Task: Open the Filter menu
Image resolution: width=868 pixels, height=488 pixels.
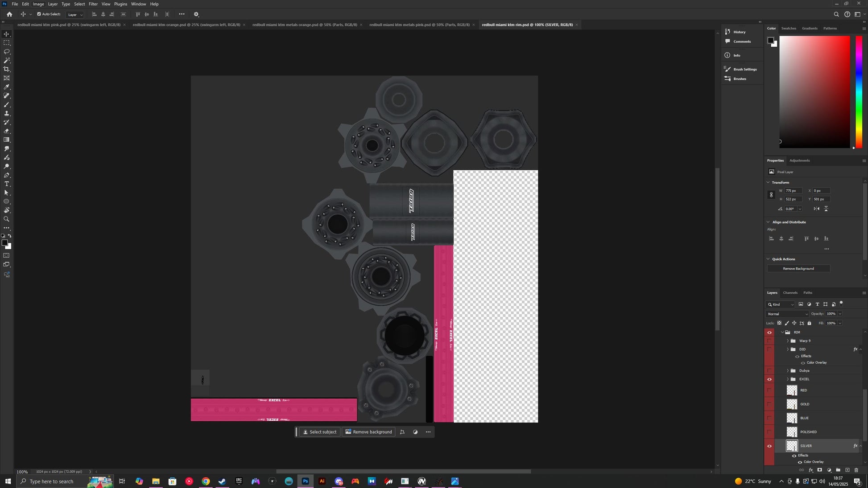Action: click(x=93, y=4)
